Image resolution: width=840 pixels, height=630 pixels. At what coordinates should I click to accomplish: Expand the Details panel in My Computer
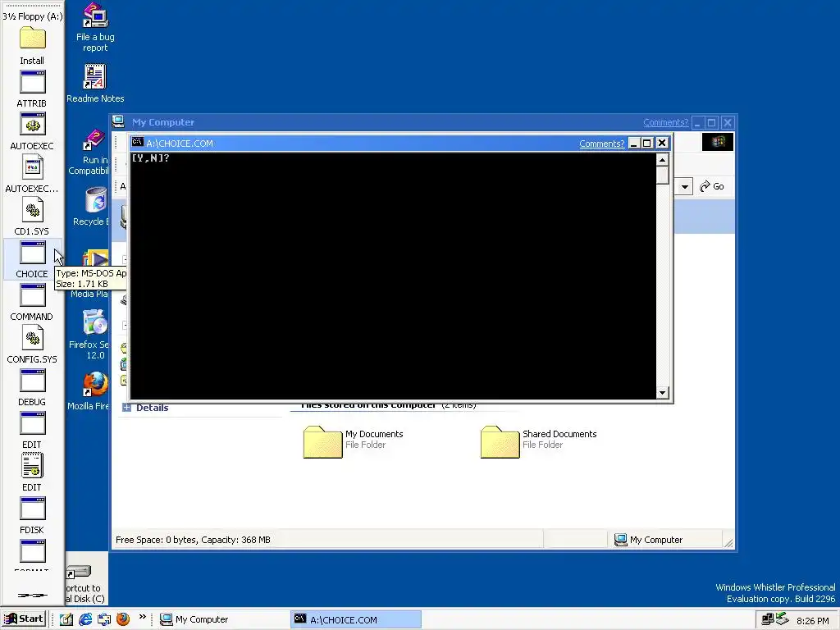tap(126, 408)
